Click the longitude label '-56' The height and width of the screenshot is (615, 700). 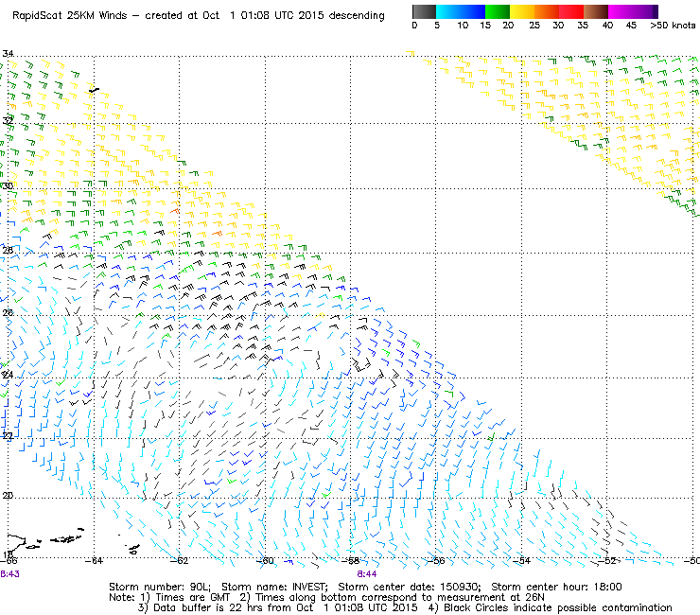436,560
